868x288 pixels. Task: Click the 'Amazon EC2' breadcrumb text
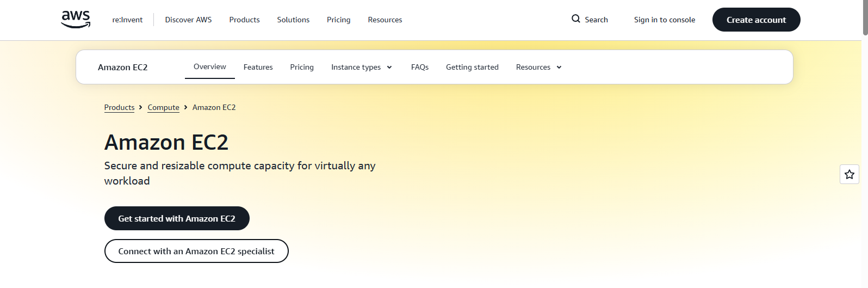click(214, 107)
